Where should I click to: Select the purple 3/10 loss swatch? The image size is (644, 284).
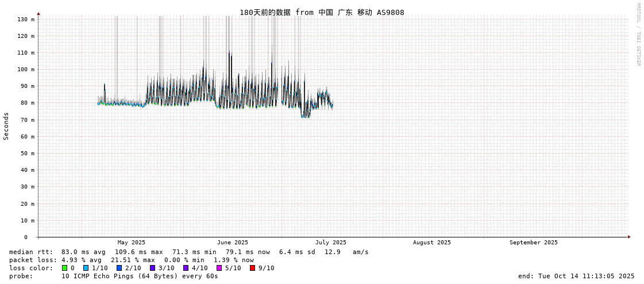coord(152,268)
